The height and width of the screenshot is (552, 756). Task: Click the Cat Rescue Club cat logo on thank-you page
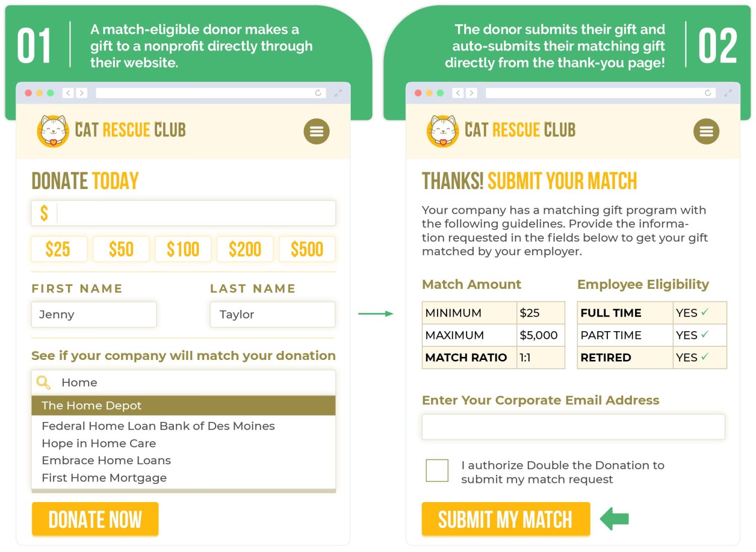(x=442, y=131)
